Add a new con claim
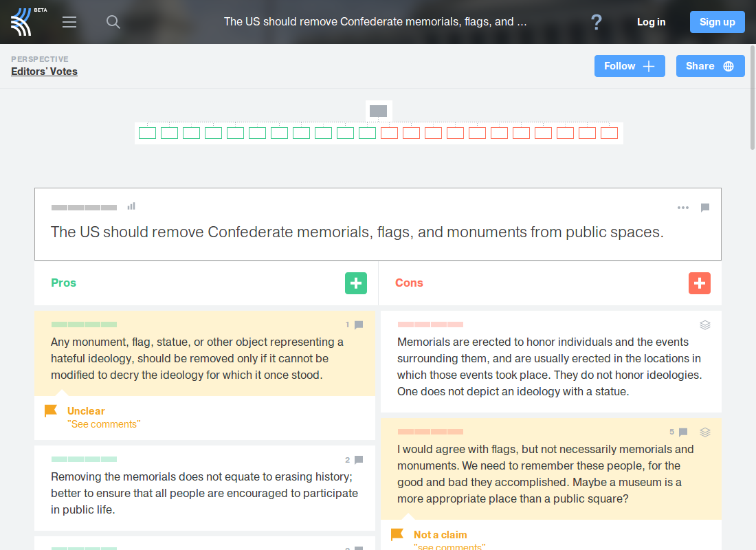Screen dimensions: 756x550 700,283
